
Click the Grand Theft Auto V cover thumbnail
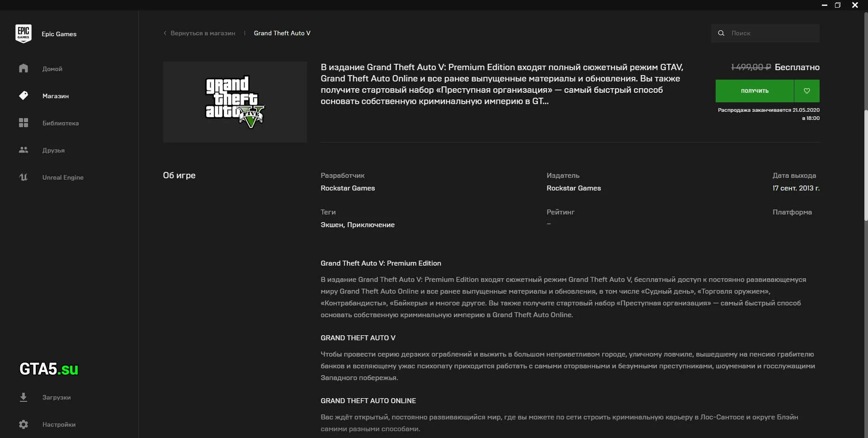coord(235,102)
